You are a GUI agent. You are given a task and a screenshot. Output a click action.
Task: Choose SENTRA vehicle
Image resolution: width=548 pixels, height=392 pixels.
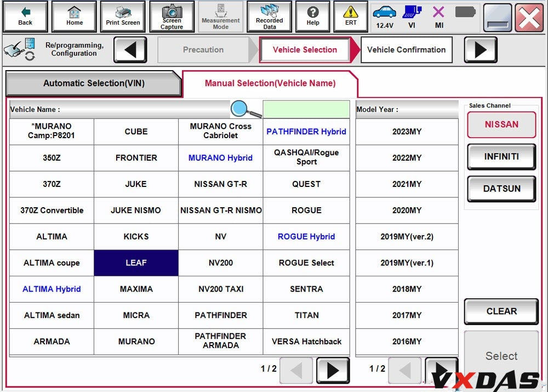(x=306, y=289)
